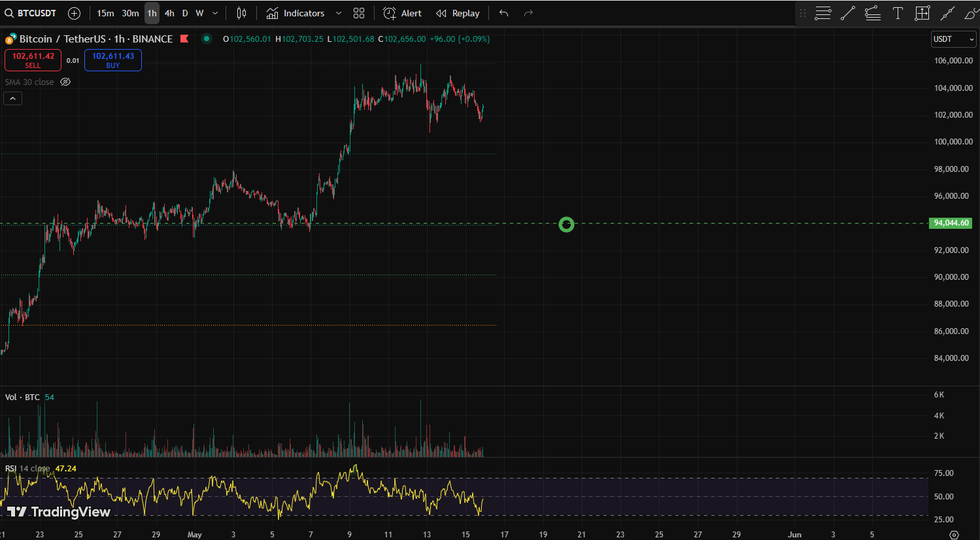The width and height of the screenshot is (980, 540).
Task: Select the brush drawing tool
Action: [972, 13]
